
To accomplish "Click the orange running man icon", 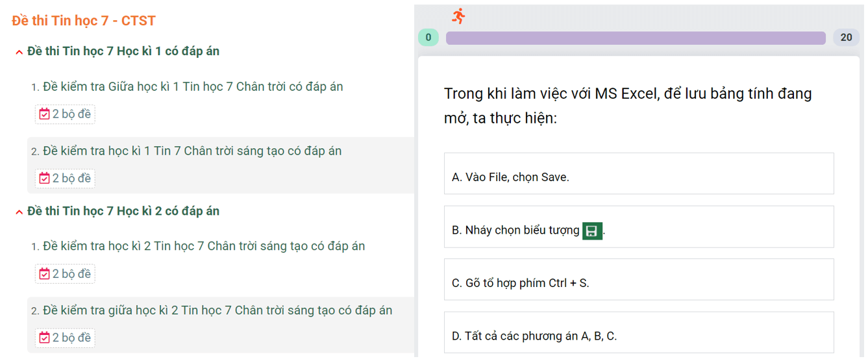I will [458, 16].
